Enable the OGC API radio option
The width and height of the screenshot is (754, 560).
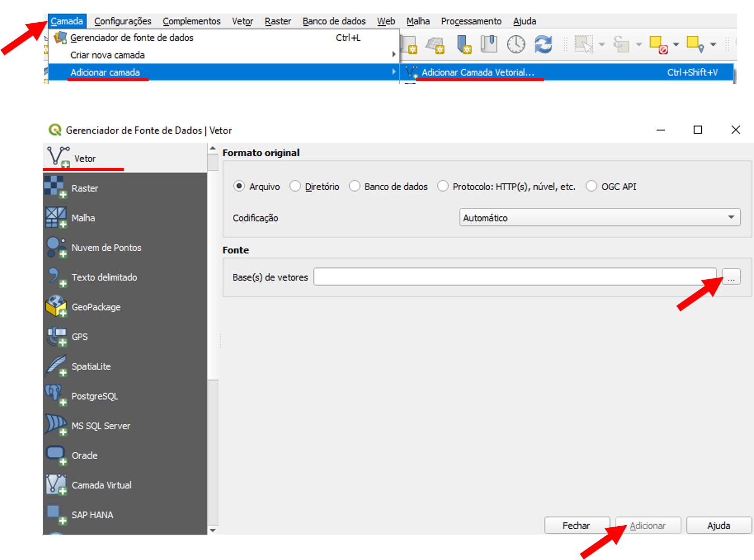[x=591, y=186]
